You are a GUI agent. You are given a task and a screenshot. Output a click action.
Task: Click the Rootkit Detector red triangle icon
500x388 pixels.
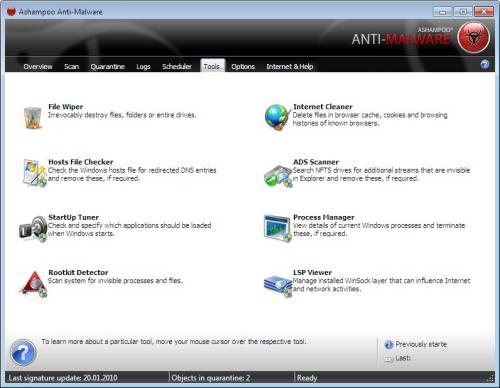click(34, 284)
